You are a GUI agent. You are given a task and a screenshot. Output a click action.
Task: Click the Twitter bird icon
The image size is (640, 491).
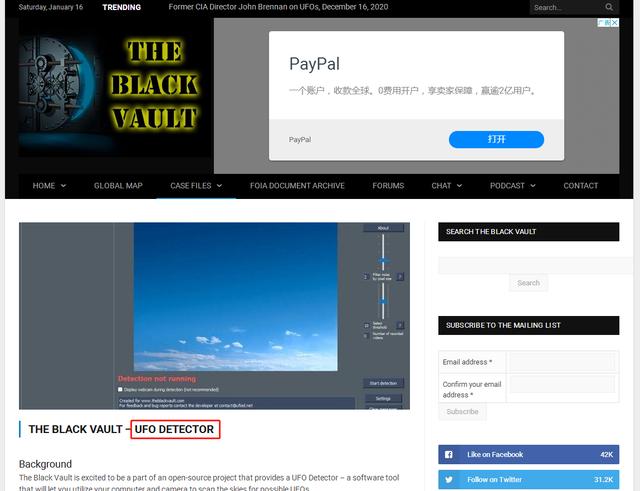coord(449,480)
